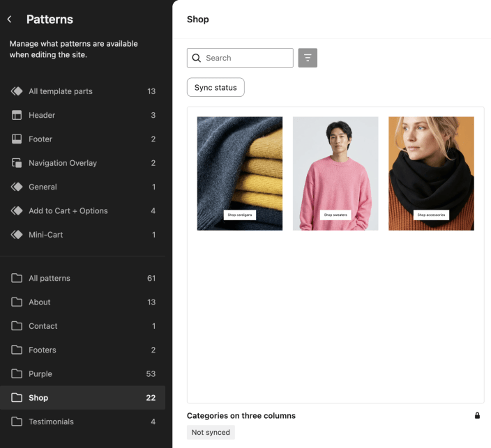Click the magnifier icon in Search box
Viewport: 491px width, 448px height.
pos(197,58)
